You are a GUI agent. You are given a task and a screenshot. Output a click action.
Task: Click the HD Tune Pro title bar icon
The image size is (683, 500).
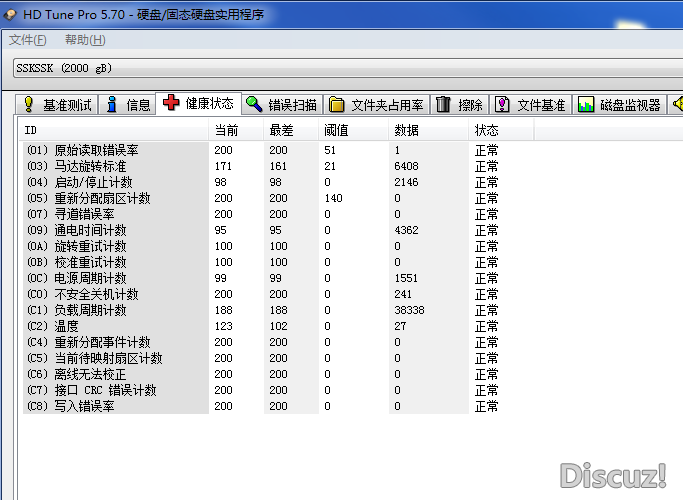pos(10,15)
